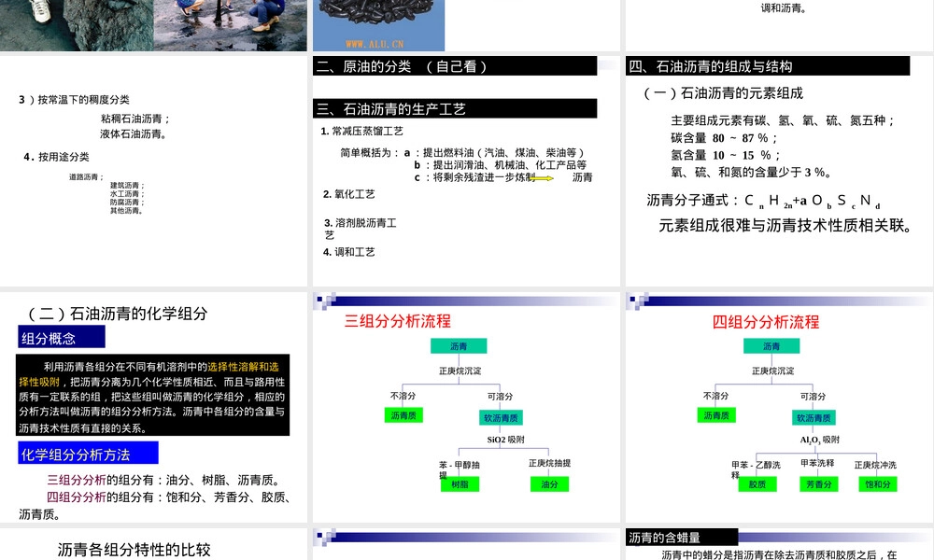934x560 pixels.
Task: Click the '苯-甲醇抽提' label
Action: click(460, 470)
